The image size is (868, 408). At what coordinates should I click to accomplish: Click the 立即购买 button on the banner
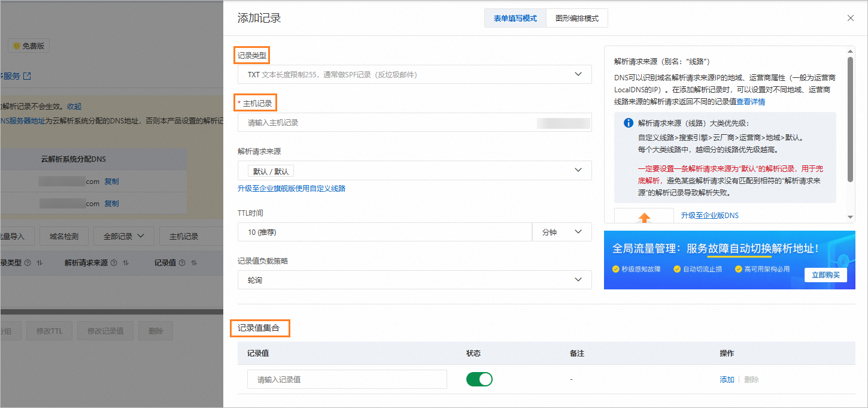click(825, 275)
